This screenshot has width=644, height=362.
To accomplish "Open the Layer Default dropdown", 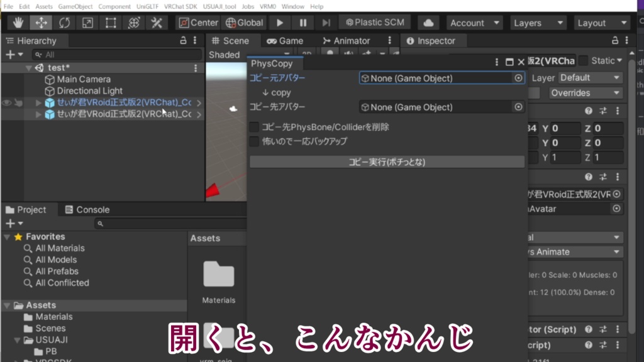I will (590, 77).
